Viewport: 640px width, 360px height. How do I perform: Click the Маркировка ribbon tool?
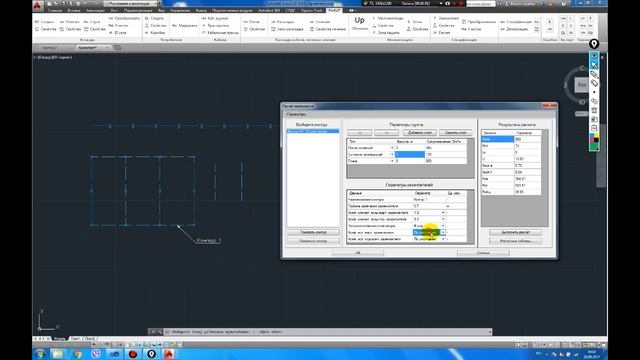tap(184, 25)
